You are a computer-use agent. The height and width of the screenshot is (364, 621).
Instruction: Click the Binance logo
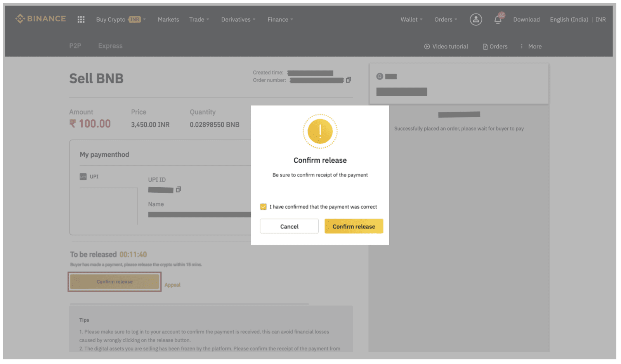coord(41,19)
